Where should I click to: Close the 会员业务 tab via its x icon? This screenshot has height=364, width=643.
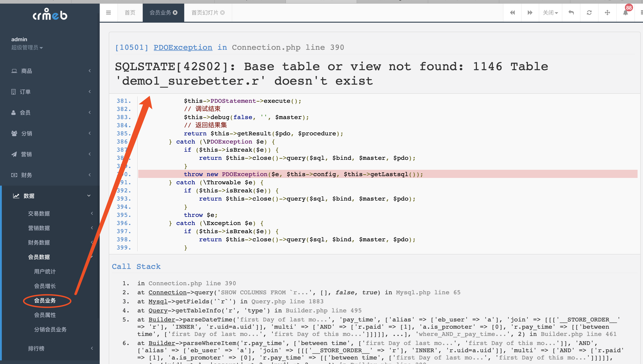pyautogui.click(x=175, y=12)
